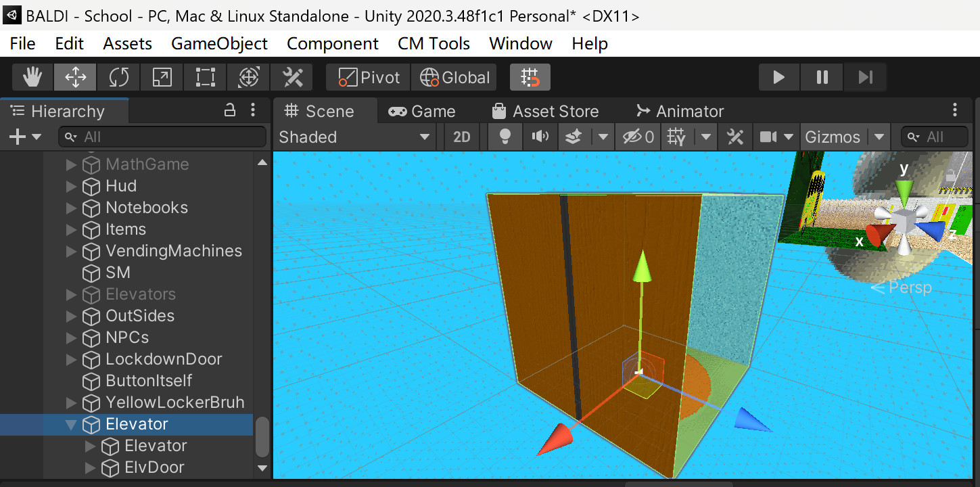Open the GameObject menu
Screen dimensions: 980x487
(219, 43)
